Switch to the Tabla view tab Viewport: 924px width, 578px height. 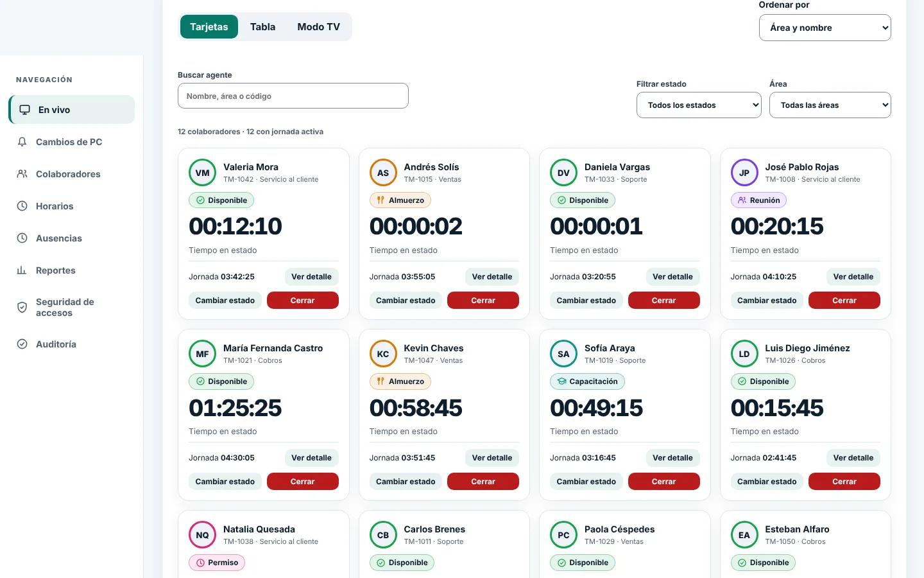tap(262, 27)
